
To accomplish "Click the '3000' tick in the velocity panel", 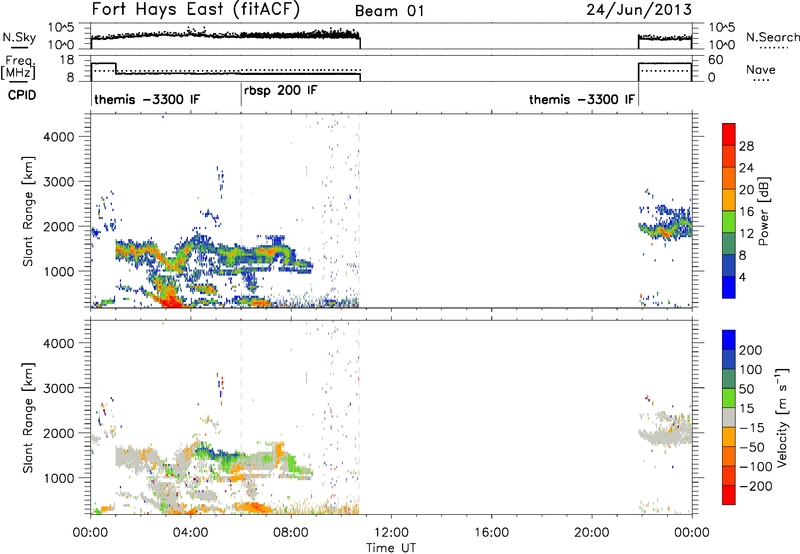I will pyautogui.click(x=58, y=388).
